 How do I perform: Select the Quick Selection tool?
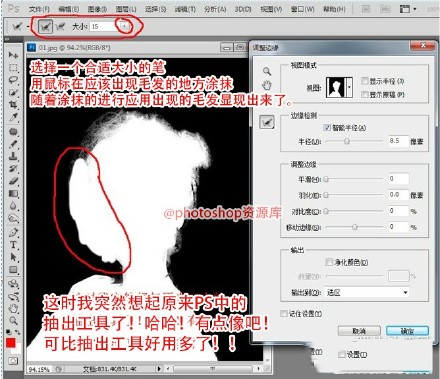(x=13, y=93)
